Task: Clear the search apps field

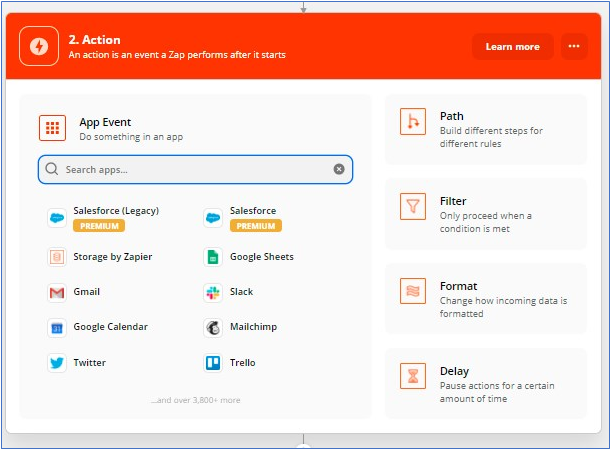Action: pyautogui.click(x=339, y=169)
